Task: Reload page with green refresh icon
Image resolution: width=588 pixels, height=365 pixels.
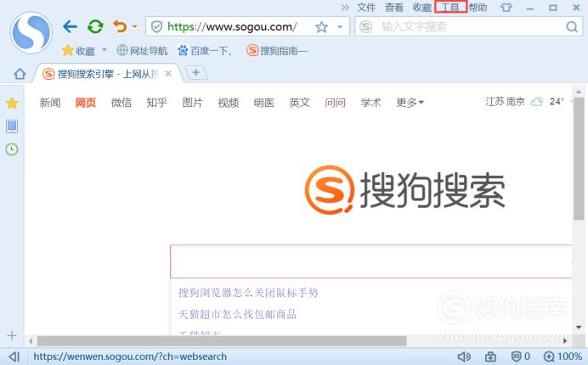Action: click(95, 26)
